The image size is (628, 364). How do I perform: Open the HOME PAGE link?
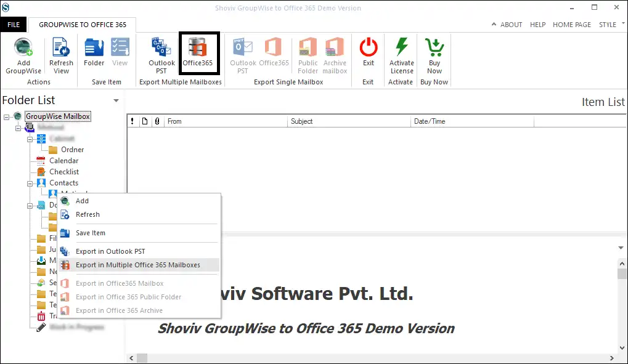click(x=571, y=25)
